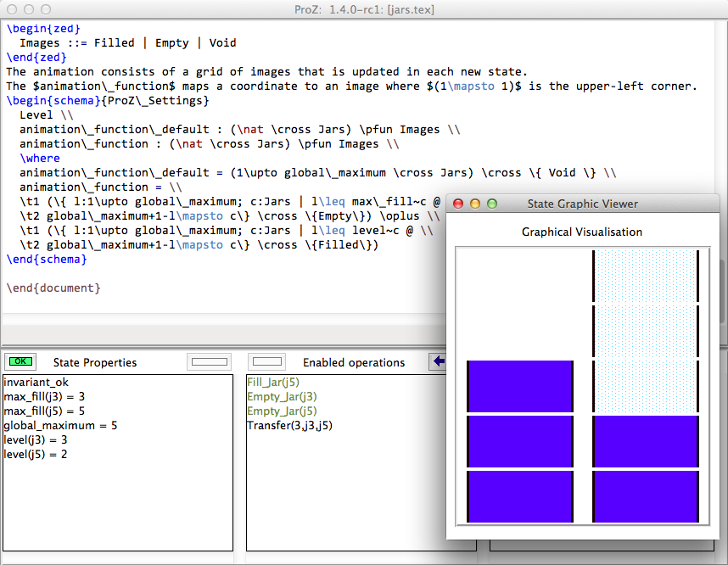The height and width of the screenshot is (565, 728).
Task: Select the max_fill(j3) = 3 property
Action: point(44,397)
